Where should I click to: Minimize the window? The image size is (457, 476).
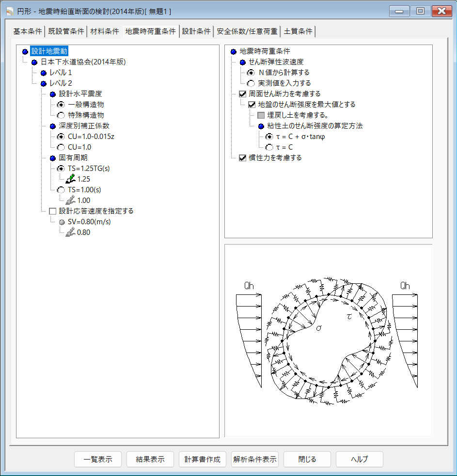tap(399, 12)
